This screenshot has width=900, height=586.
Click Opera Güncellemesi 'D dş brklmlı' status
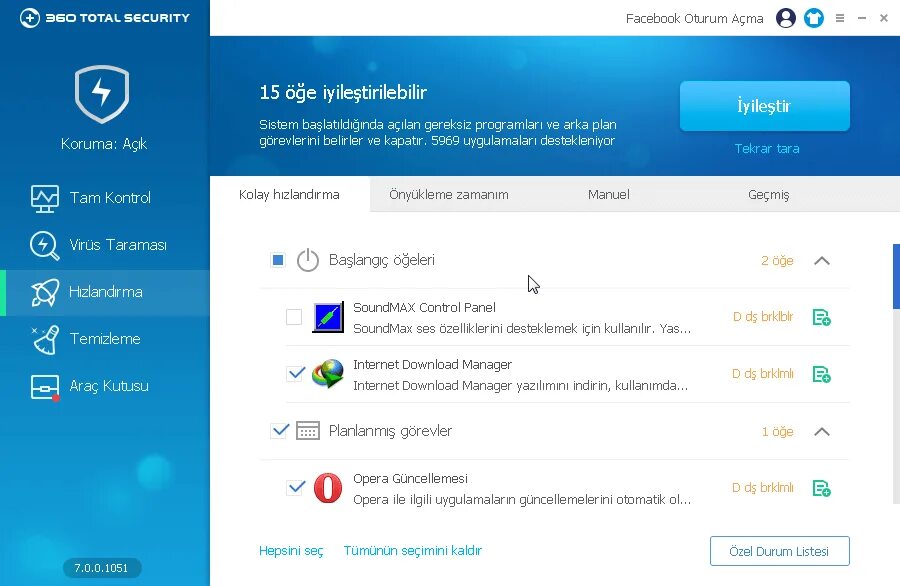coord(763,488)
